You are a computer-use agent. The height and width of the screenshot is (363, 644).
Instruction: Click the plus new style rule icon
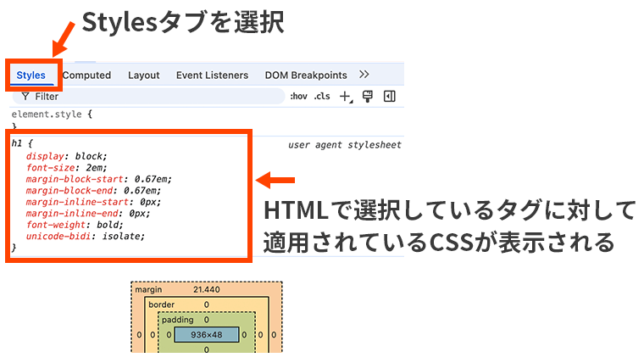pyautogui.click(x=346, y=97)
